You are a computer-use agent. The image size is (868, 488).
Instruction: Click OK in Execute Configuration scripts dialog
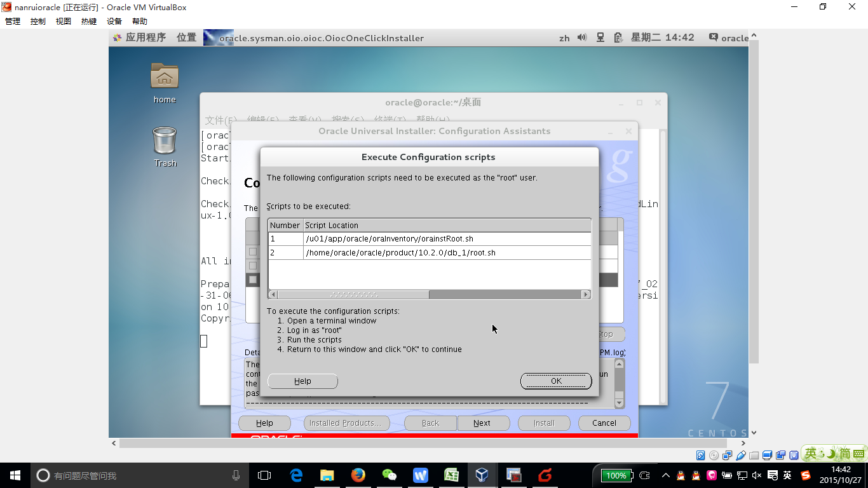pos(556,381)
